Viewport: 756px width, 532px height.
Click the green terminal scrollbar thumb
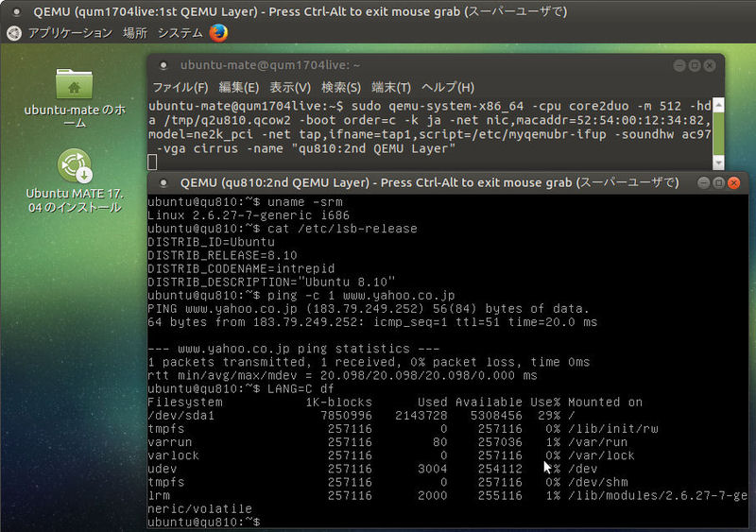point(718,133)
